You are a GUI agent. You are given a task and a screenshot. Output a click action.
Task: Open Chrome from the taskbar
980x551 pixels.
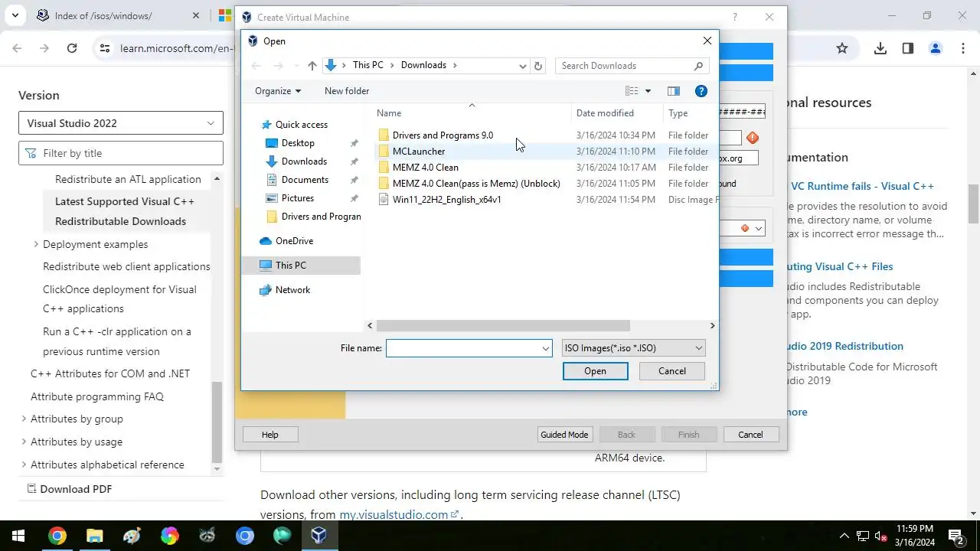(x=57, y=536)
